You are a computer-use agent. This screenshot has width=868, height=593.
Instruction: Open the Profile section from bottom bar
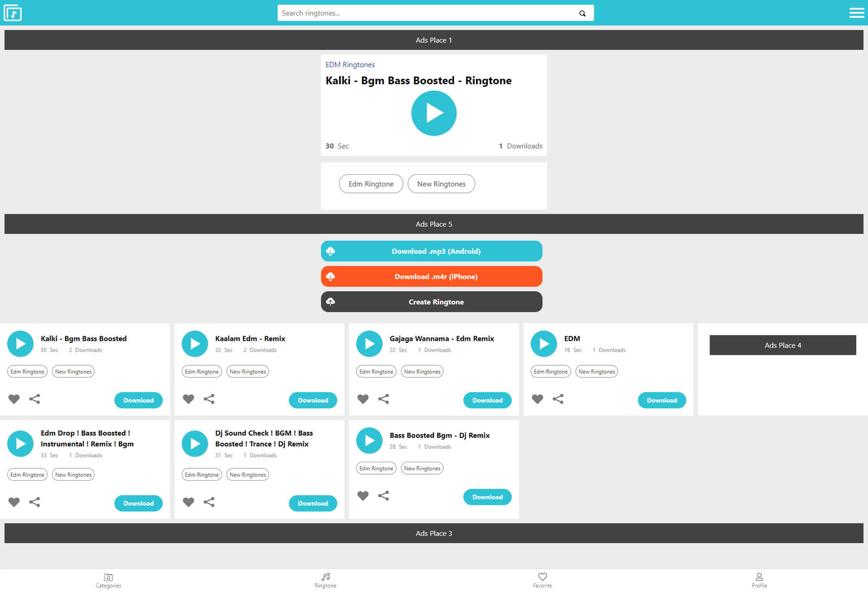(x=759, y=580)
